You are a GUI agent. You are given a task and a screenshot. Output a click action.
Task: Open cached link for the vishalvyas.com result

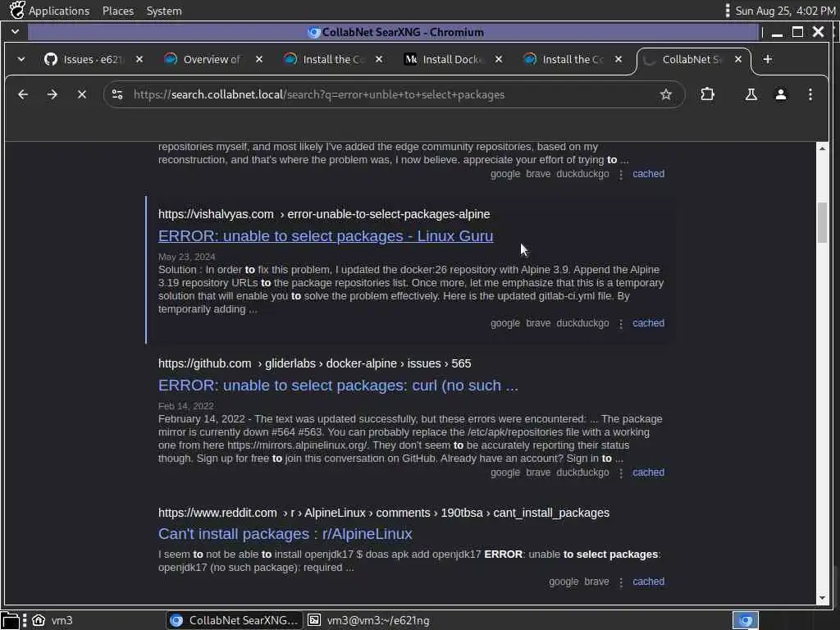[x=648, y=323]
